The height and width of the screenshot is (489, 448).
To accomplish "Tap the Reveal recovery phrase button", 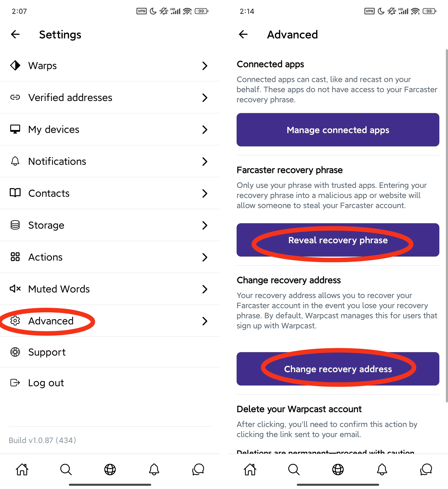I will click(x=338, y=240).
